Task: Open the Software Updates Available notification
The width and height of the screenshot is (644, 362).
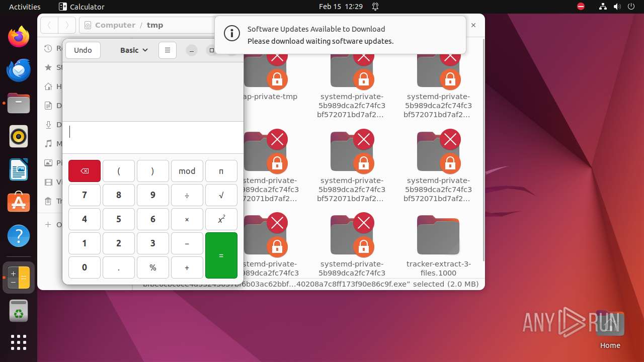Action: pos(340,35)
